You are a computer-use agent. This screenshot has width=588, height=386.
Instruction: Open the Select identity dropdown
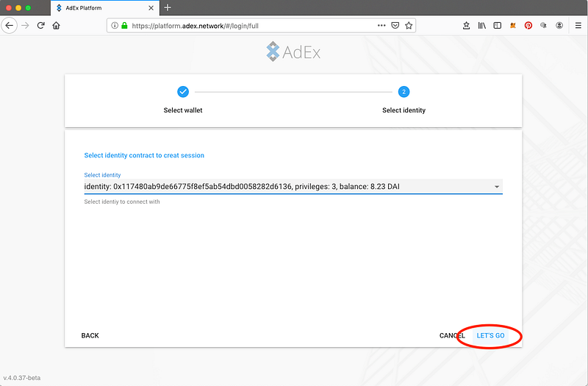pyautogui.click(x=293, y=187)
